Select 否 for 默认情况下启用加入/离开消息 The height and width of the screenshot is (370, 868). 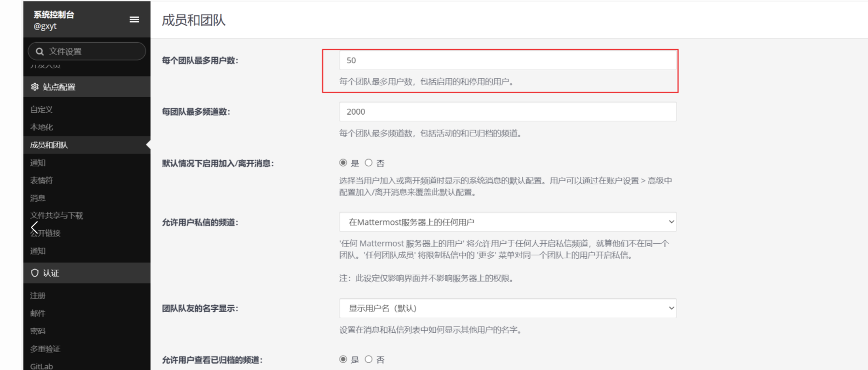[x=368, y=163]
